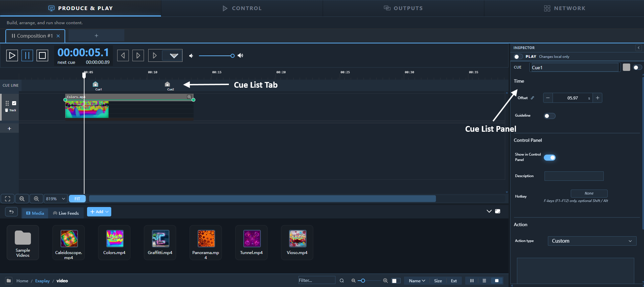Click the FIT timeline button
Screen dimensions: 644x287
point(77,199)
